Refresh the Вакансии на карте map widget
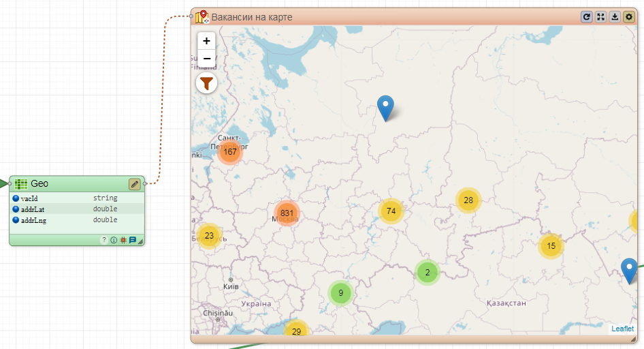 click(586, 17)
